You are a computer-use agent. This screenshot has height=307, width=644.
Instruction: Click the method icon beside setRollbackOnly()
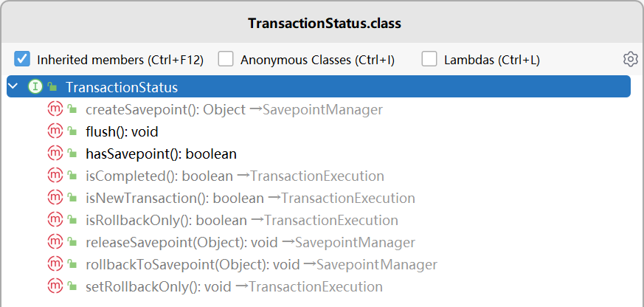tap(55, 286)
